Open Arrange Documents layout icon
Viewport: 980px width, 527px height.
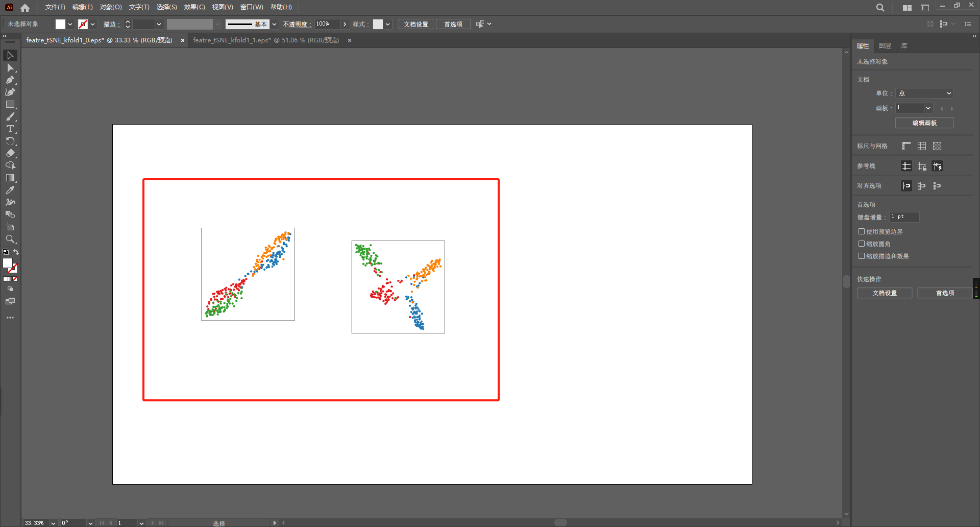pyautogui.click(x=907, y=8)
